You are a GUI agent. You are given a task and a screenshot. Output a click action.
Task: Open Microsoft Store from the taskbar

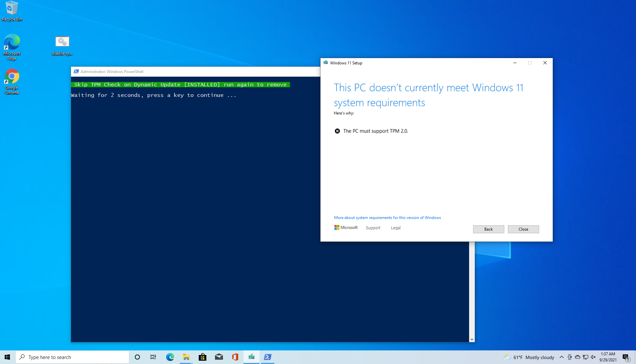point(202,357)
